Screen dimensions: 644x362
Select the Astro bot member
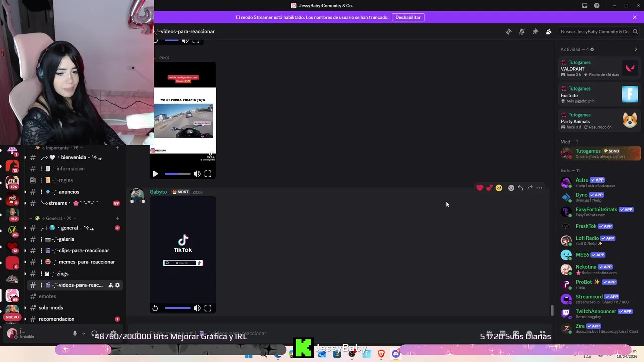tap(600, 182)
